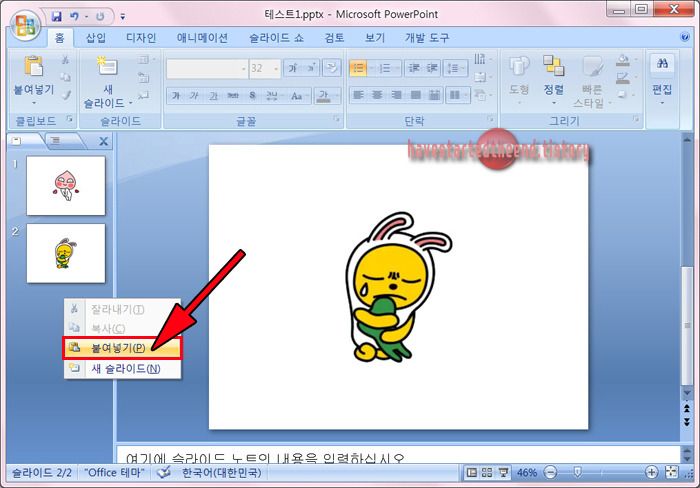Viewport: 700px width, 488px height.
Task: Expand the ribbon 붙여넣기 dropdown arrow
Action: [34, 103]
